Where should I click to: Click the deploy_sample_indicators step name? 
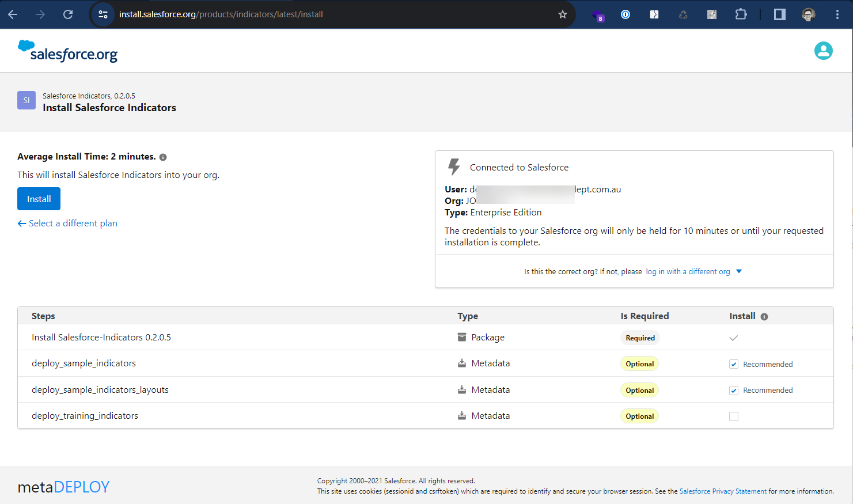click(84, 363)
